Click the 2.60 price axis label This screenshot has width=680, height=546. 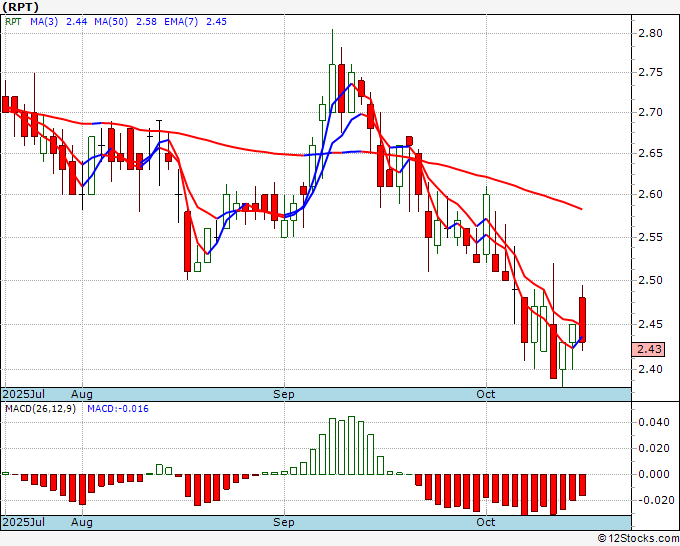tap(651, 194)
